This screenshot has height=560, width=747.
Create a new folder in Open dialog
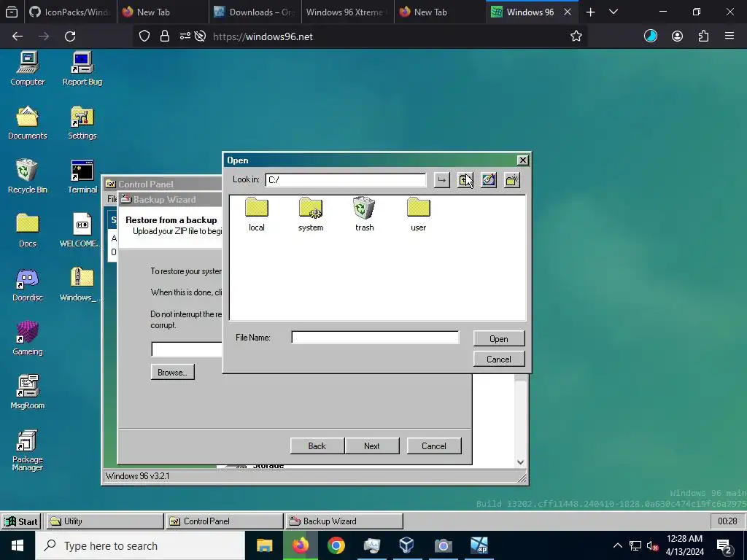pos(512,180)
